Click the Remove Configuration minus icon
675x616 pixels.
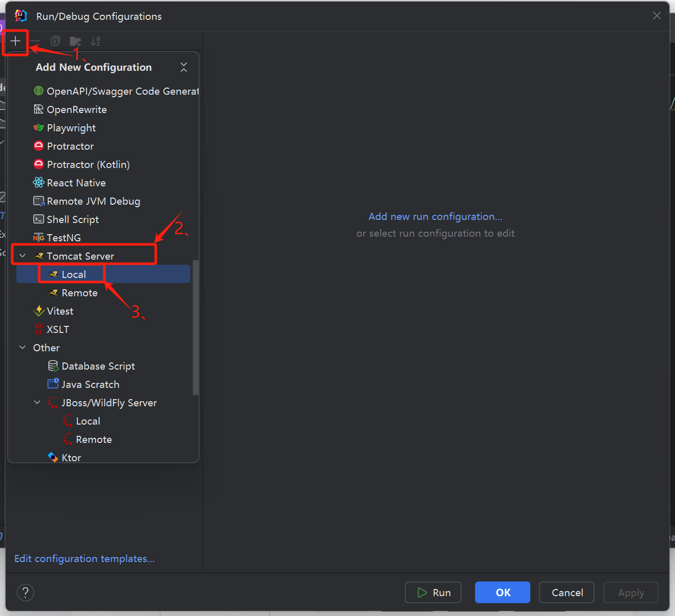pyautogui.click(x=36, y=41)
